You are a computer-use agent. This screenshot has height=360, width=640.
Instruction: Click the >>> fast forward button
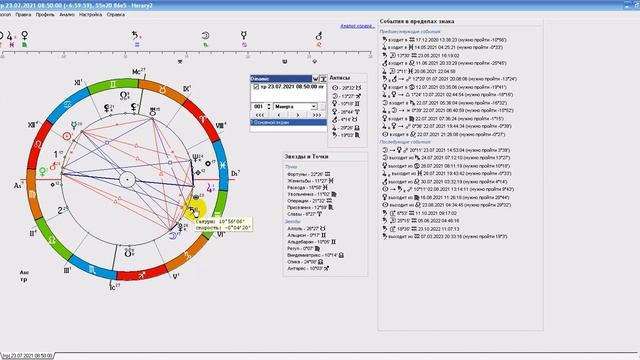(317, 115)
